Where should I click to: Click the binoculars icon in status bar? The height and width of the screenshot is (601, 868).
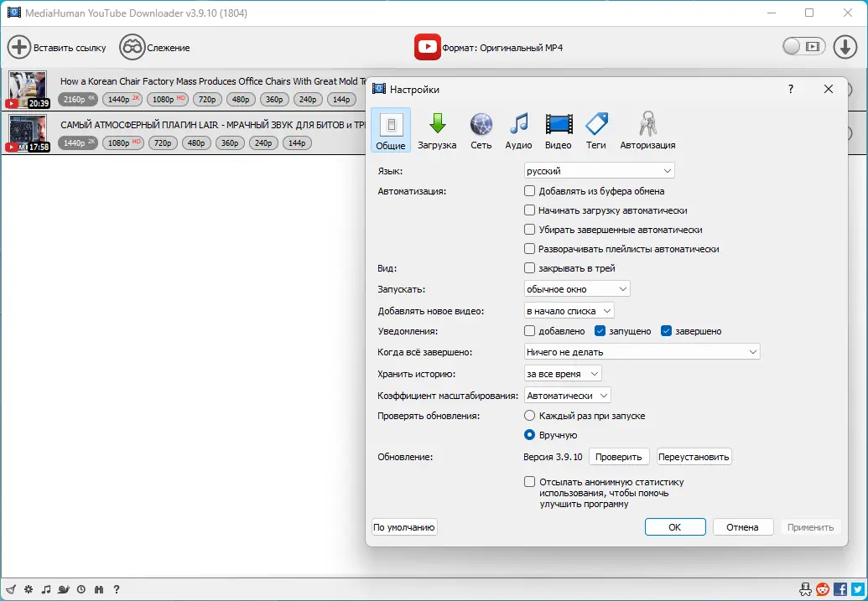[x=99, y=589]
